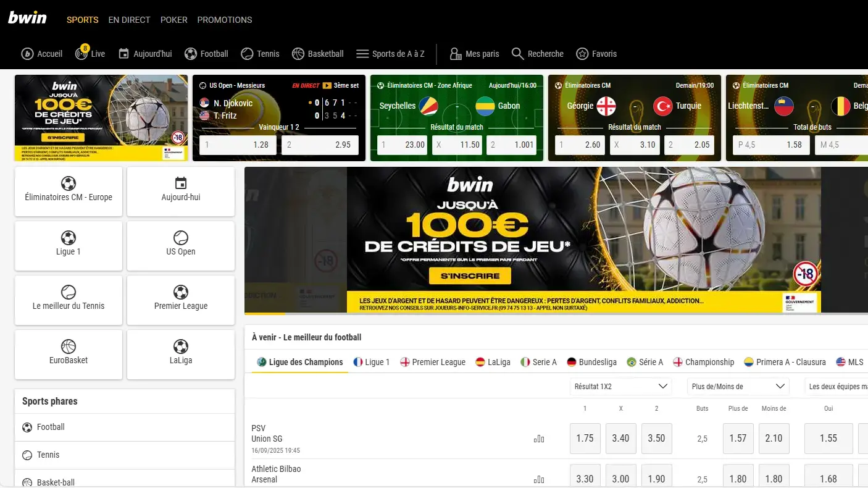Open Le meilleur du Tennis tile
The width and height of the screenshot is (868, 488).
[69, 300]
